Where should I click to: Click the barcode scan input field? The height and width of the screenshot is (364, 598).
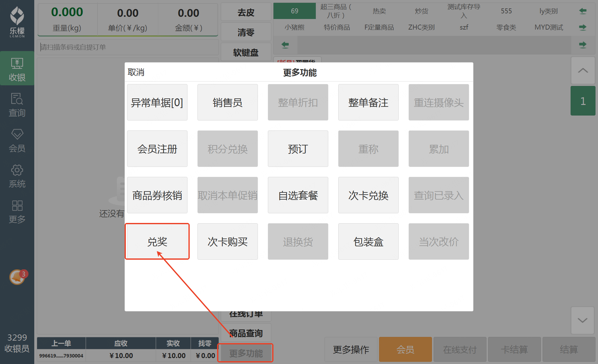point(128,47)
